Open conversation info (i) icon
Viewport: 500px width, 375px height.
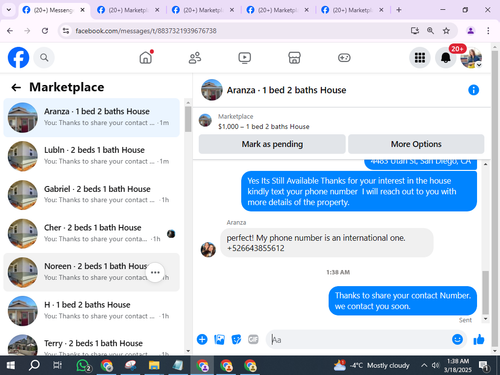[473, 90]
